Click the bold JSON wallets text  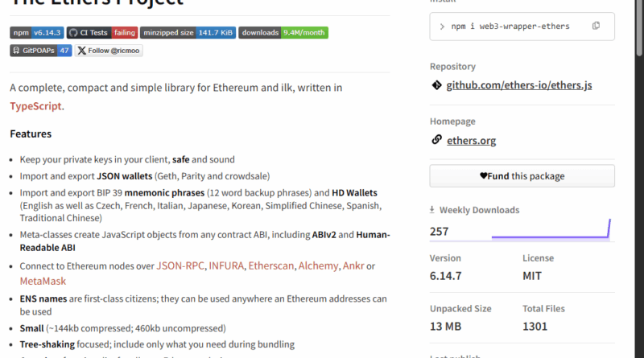125,176
